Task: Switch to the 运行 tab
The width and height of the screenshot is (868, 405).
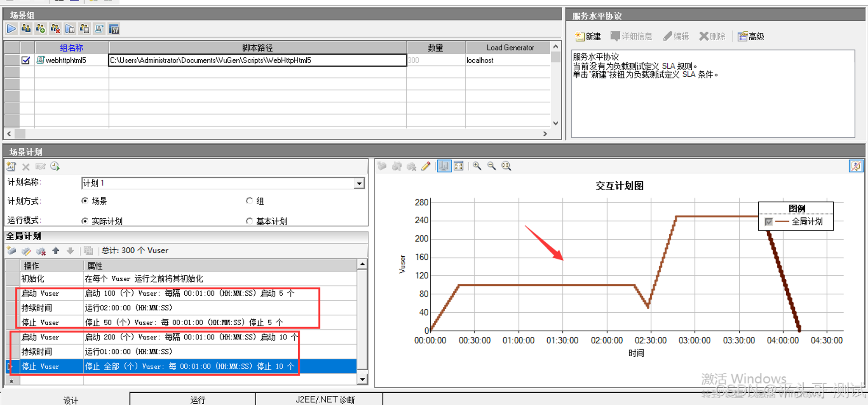Action: point(197,399)
